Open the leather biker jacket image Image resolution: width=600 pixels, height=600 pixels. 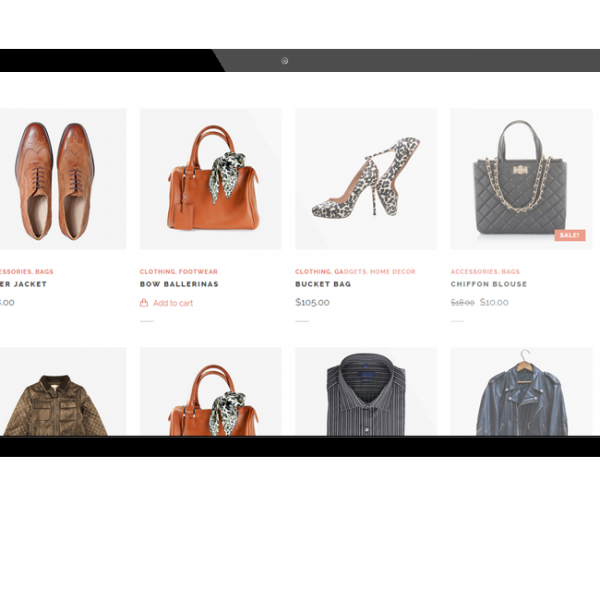[521, 391]
